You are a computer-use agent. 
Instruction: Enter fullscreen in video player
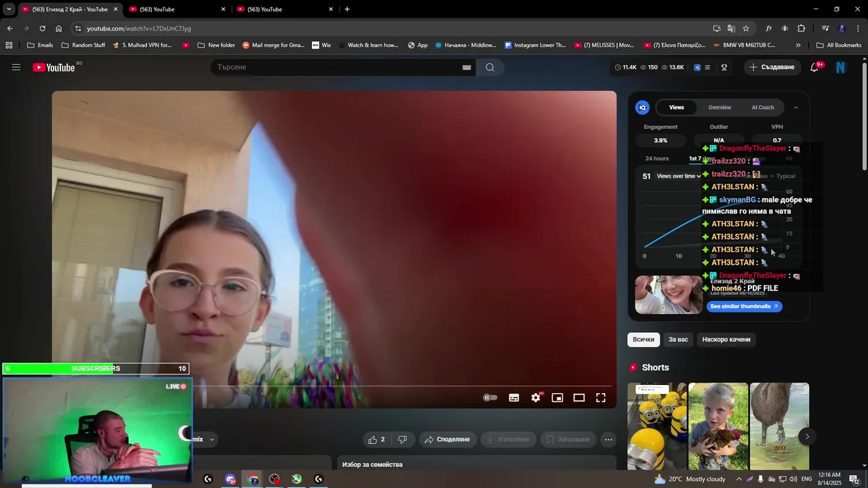601,398
